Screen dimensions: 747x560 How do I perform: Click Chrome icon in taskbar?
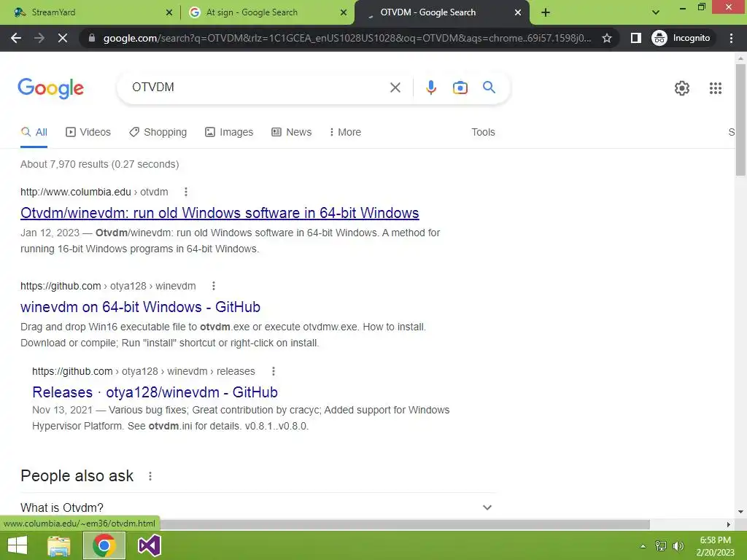pyautogui.click(x=104, y=545)
